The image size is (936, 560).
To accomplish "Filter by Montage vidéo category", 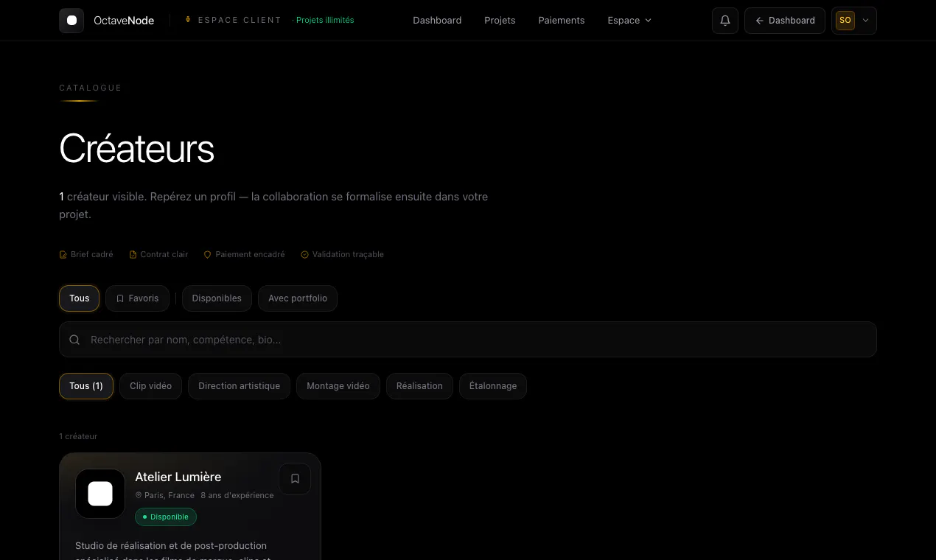I will coord(338,386).
